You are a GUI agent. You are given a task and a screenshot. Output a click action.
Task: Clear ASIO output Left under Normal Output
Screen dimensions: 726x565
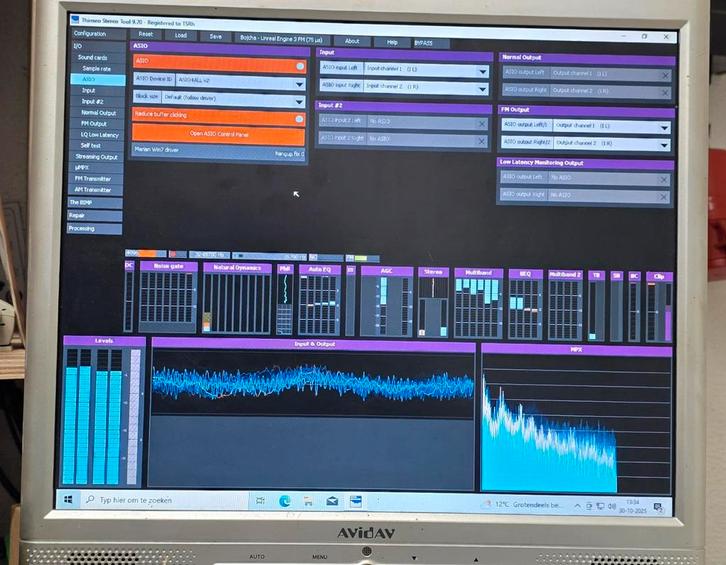pos(665,75)
